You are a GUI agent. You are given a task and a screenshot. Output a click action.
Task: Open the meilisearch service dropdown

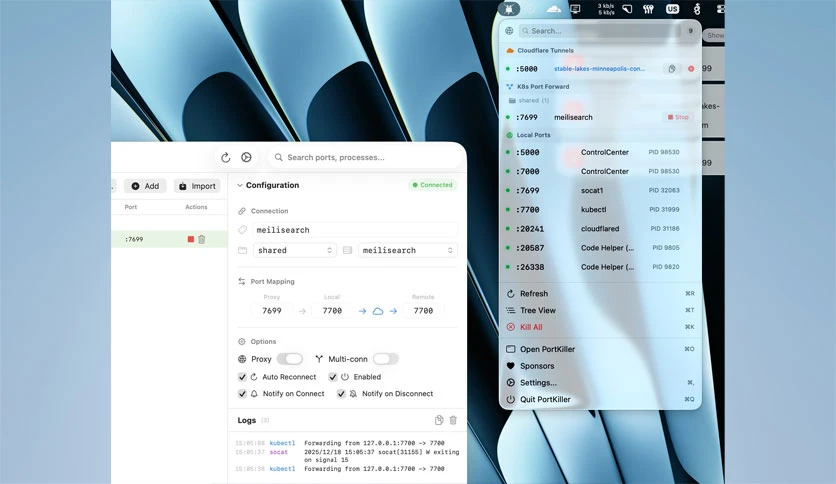click(407, 250)
